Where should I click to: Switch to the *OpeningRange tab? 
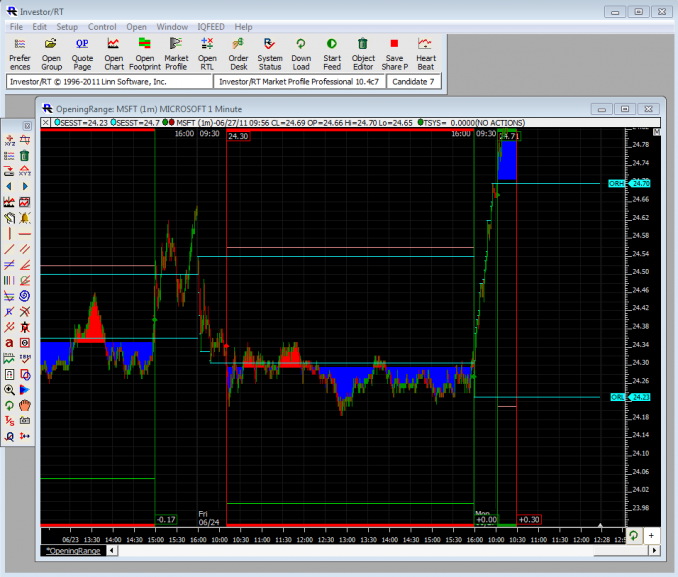74,551
